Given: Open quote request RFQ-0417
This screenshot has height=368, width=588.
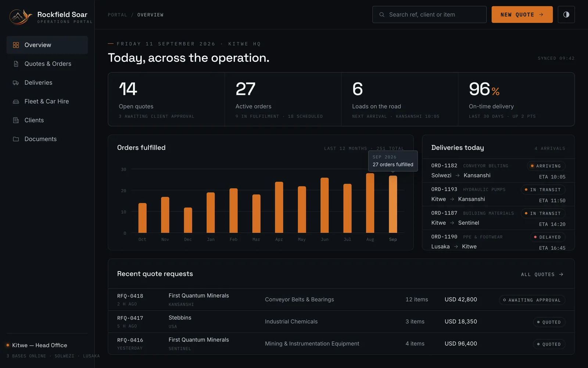Looking at the screenshot, I should (x=341, y=322).
